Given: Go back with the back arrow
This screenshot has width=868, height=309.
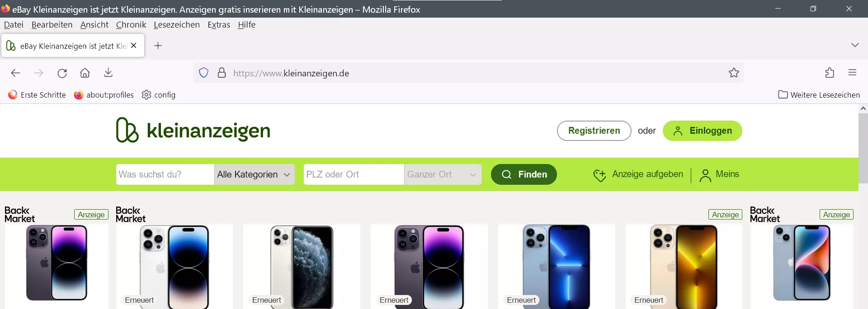Looking at the screenshot, I should pyautogui.click(x=16, y=73).
